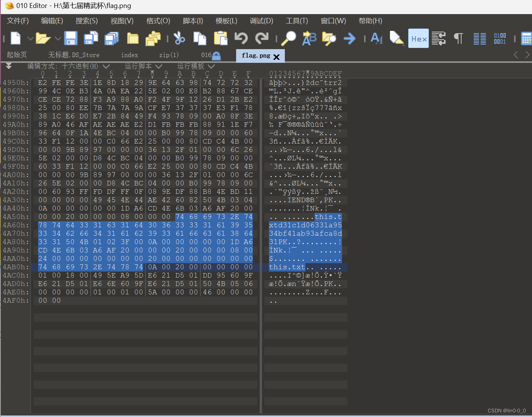Viewport: 532px width, 417px height.
Task: Click the Copy icon
Action: tap(200, 38)
